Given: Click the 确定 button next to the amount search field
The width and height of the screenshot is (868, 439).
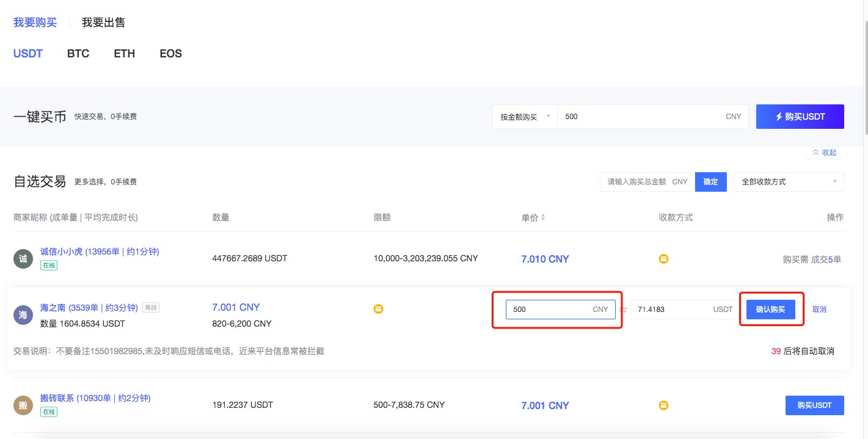Looking at the screenshot, I should pyautogui.click(x=710, y=181).
